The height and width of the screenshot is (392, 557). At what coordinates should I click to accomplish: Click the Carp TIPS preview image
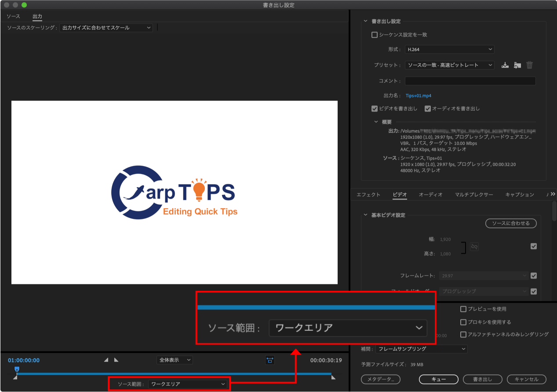[x=175, y=192]
